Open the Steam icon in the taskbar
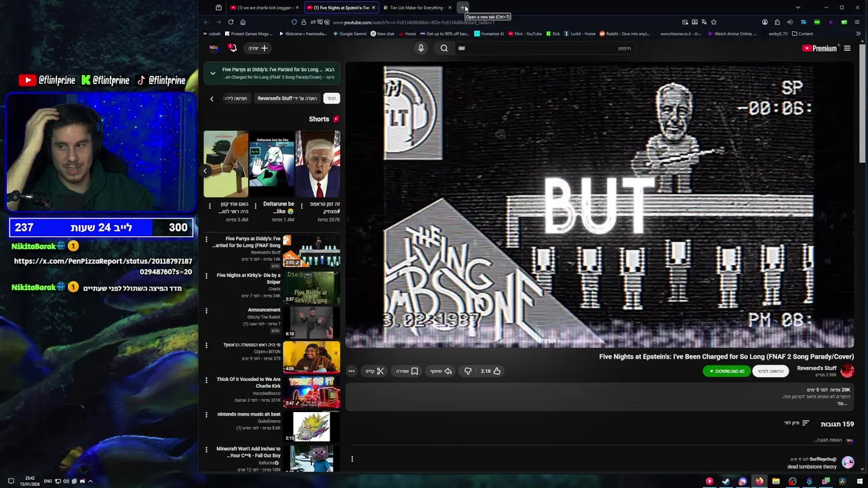The height and width of the screenshot is (488, 868). [726, 481]
